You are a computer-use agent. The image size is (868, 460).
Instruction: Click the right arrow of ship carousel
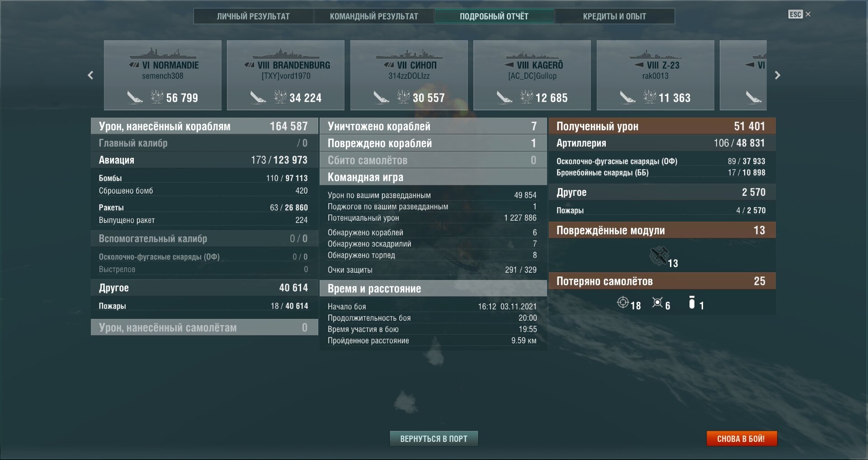coord(778,75)
